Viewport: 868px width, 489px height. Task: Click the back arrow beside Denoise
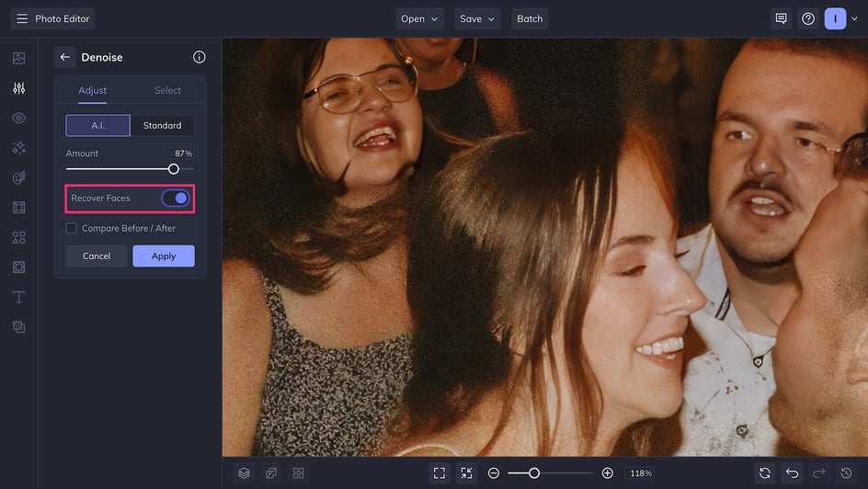[x=65, y=57]
